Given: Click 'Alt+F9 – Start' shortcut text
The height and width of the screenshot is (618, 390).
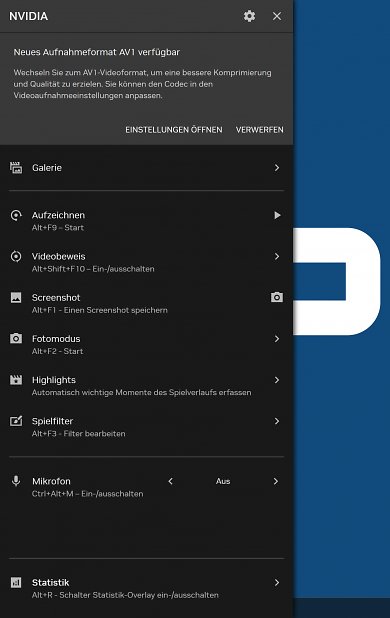Looking at the screenshot, I should 58,227.
